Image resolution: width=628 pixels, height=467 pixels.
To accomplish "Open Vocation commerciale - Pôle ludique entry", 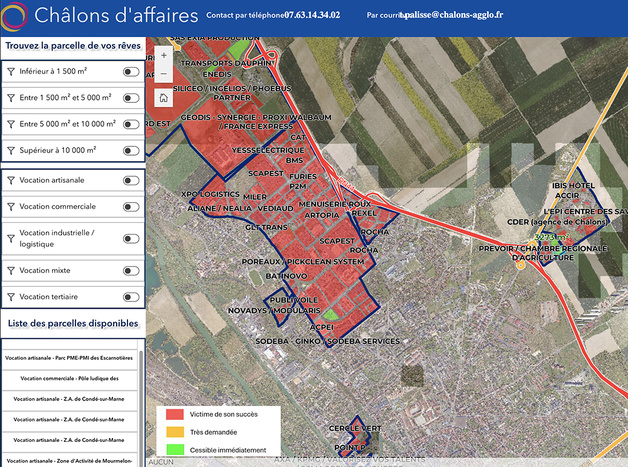I will coord(70,378).
